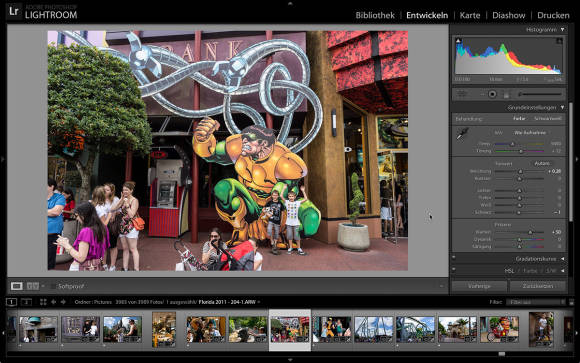Toggle the before/after YY comparison view
Image resolution: width=580 pixels, height=363 pixels.
click(x=33, y=286)
